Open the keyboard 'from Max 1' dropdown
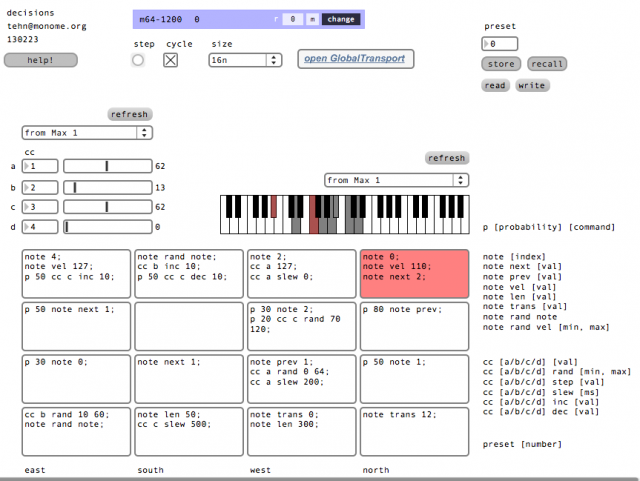Screen dimensions: 640x481 tap(396, 180)
